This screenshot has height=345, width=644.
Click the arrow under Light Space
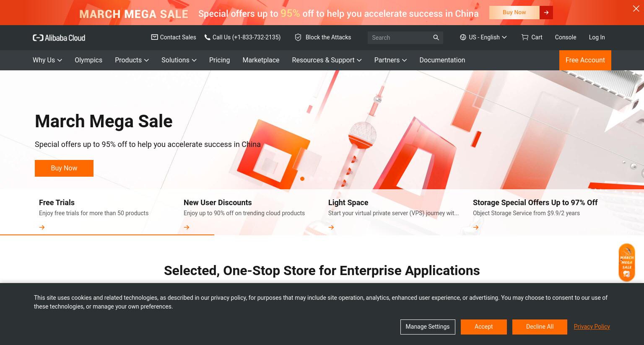331,227
